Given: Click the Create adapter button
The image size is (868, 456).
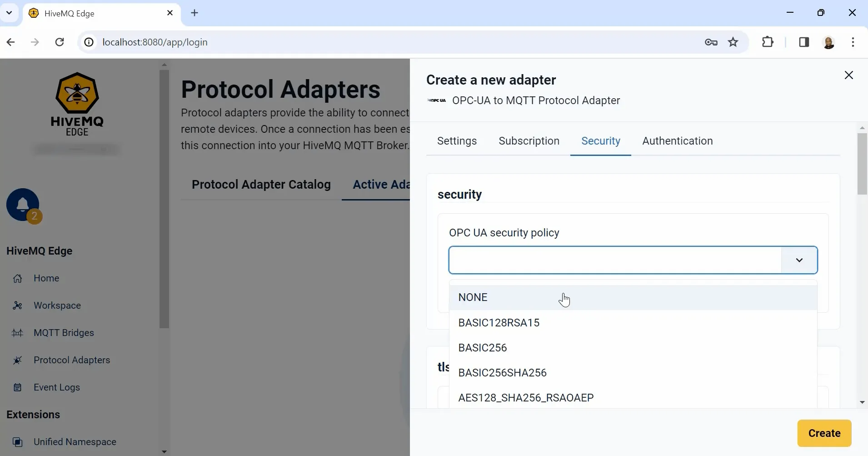Looking at the screenshot, I should coord(824,433).
